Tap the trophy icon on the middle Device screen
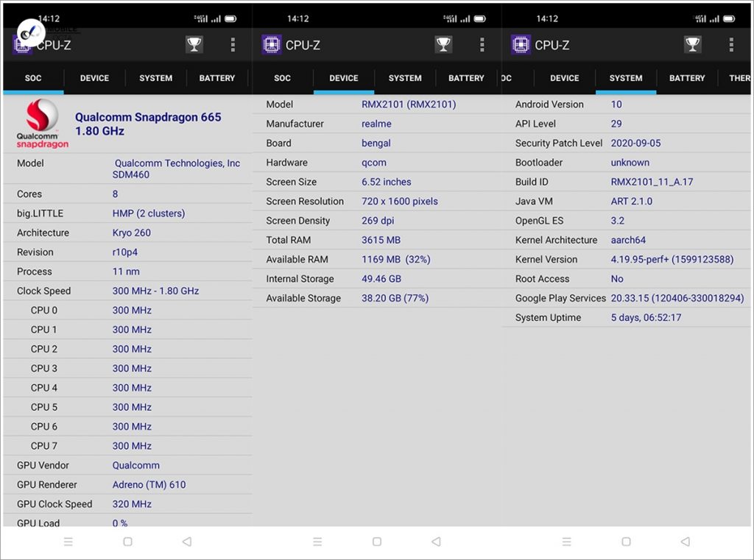This screenshot has height=560, width=754. click(443, 45)
